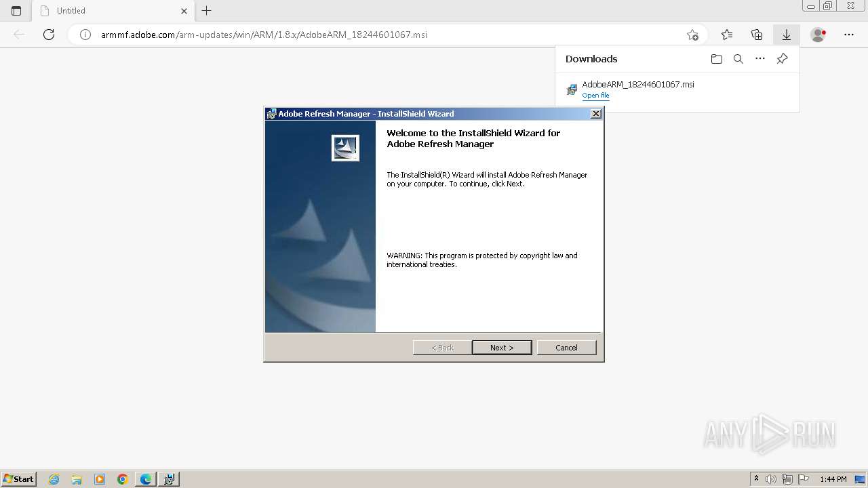Select the Untitled browser tab
The image size is (868, 488).
(113, 11)
